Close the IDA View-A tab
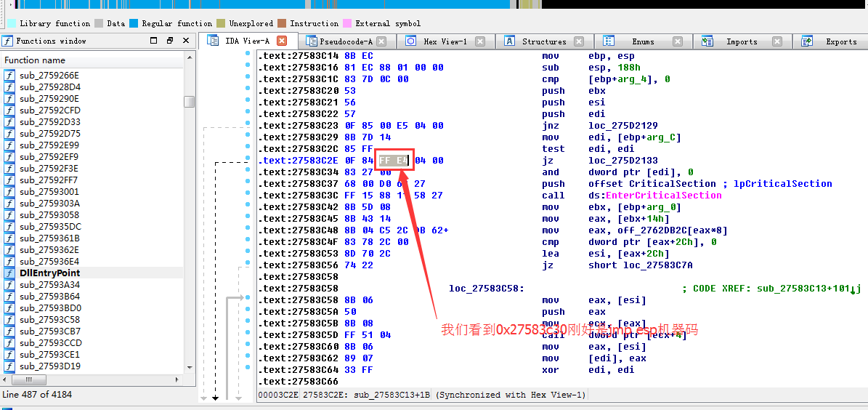The width and height of the screenshot is (868, 410). pyautogui.click(x=283, y=41)
